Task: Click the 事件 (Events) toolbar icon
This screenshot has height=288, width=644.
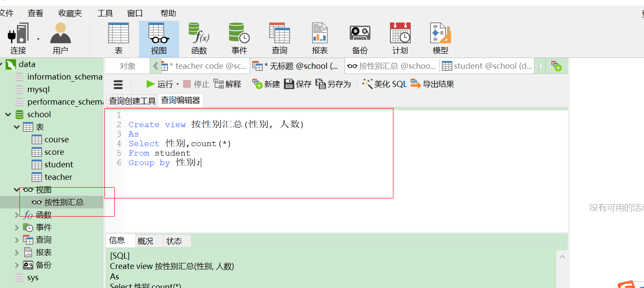Action: 239,38
